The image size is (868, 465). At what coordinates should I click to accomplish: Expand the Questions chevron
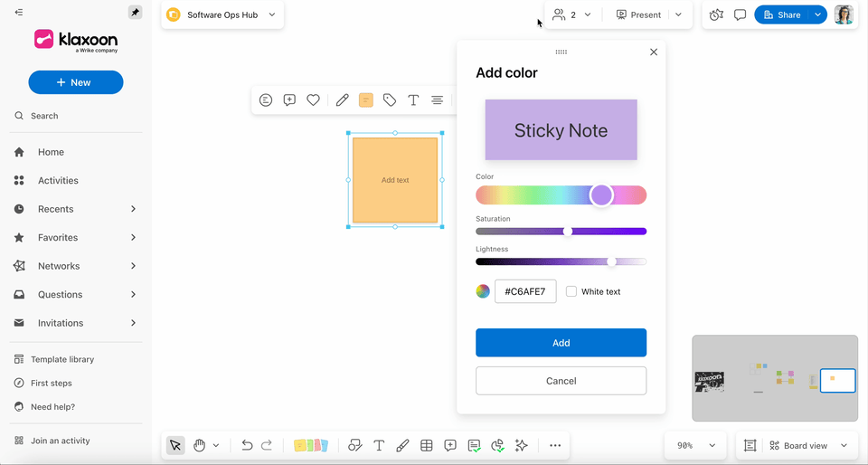pos(133,295)
